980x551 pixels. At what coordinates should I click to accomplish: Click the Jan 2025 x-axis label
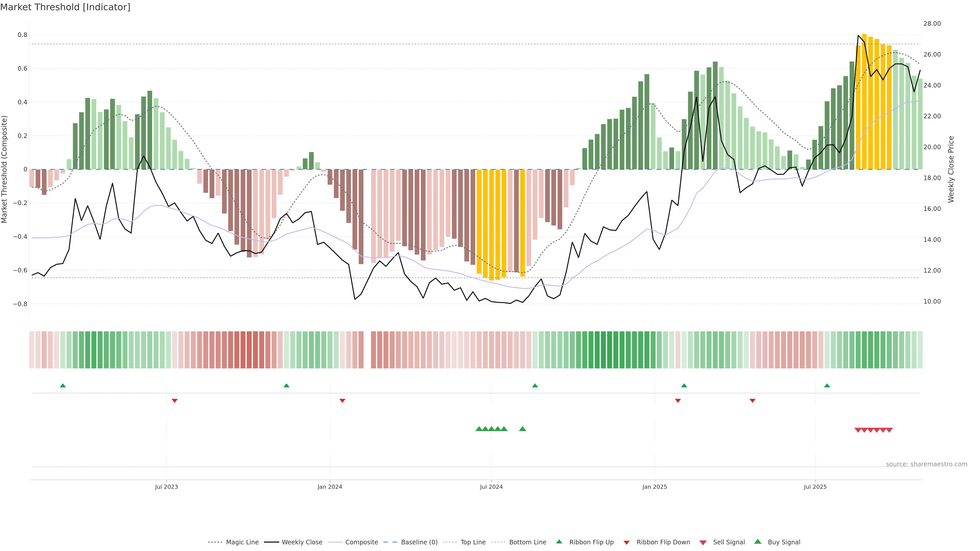[654, 487]
